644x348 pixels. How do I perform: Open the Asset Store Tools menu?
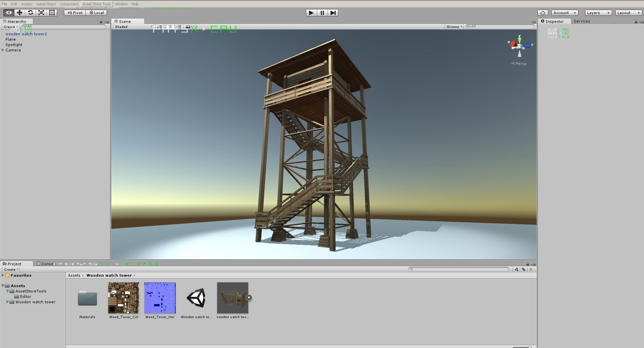tap(97, 4)
